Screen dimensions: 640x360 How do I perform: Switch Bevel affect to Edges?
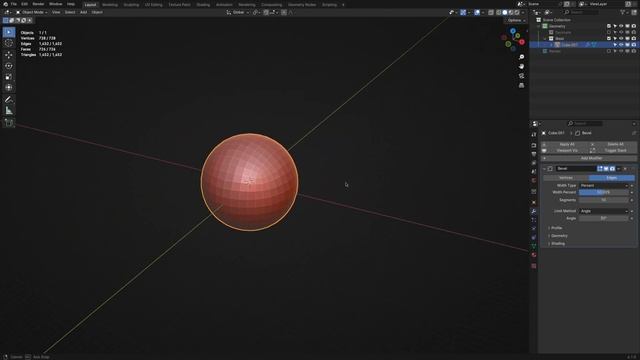[x=611, y=178]
